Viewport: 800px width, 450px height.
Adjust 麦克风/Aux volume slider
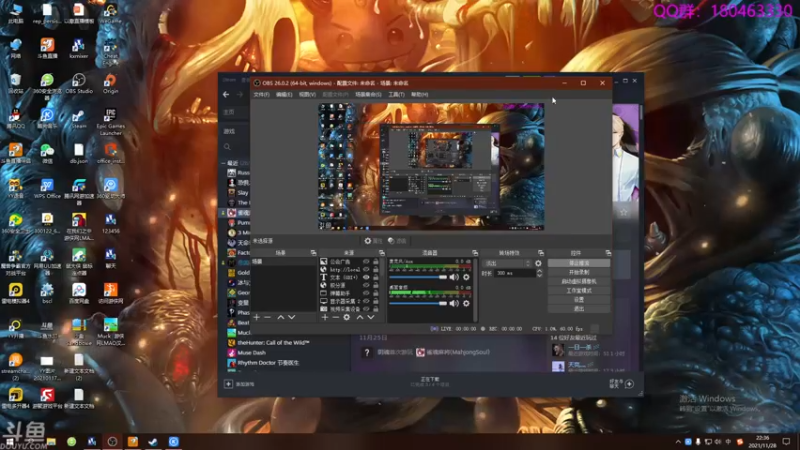coord(418,277)
